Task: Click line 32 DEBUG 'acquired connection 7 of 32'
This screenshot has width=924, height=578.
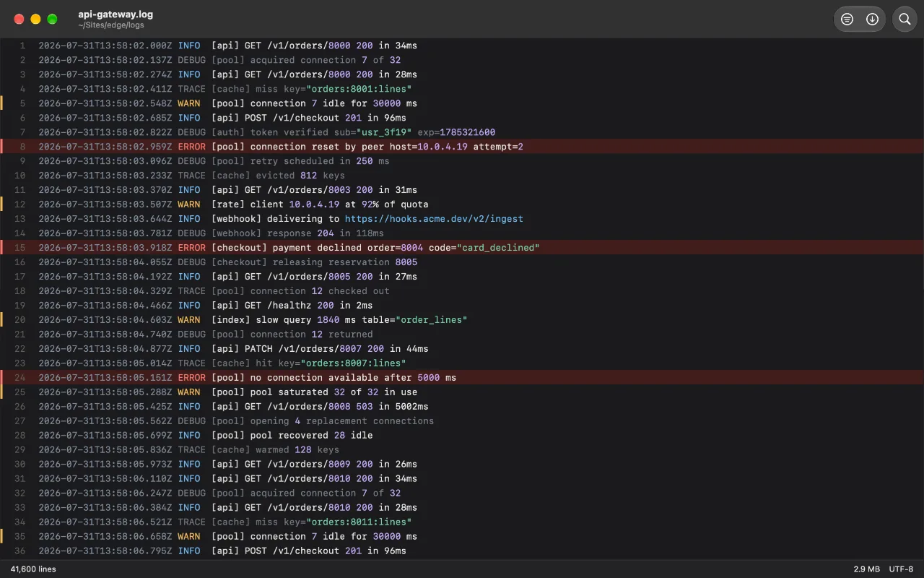Action: [462, 493]
